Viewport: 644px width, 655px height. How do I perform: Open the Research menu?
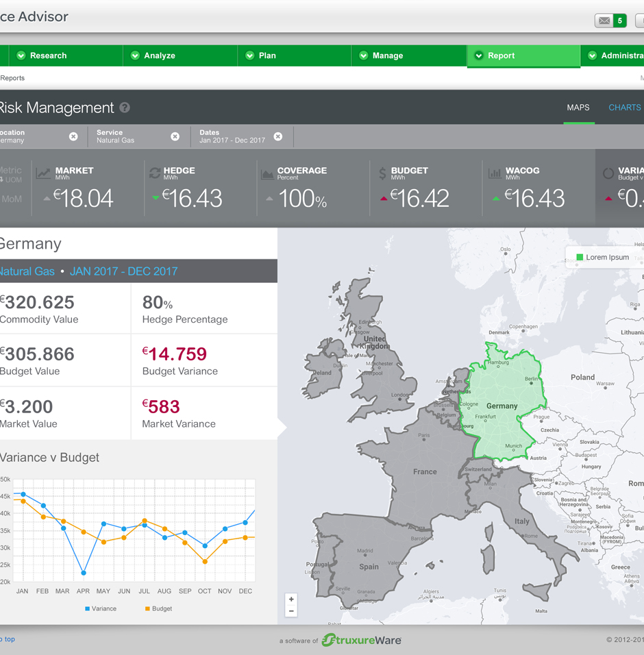pyautogui.click(x=66, y=55)
